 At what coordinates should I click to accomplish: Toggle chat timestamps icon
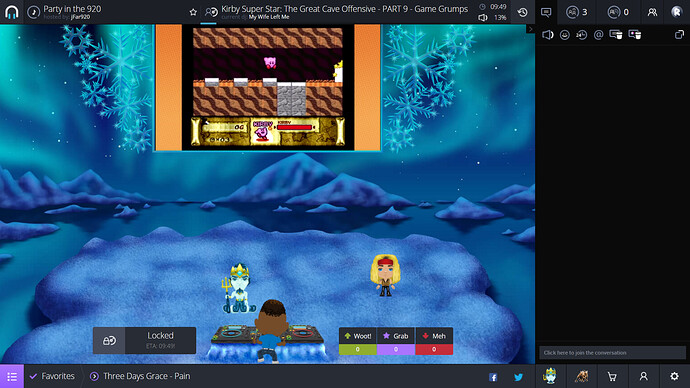click(581, 35)
